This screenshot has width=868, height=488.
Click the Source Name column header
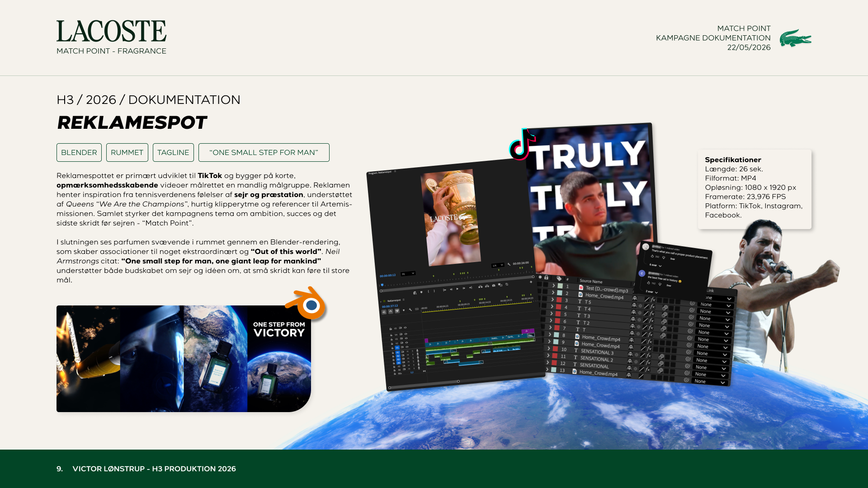click(x=591, y=281)
